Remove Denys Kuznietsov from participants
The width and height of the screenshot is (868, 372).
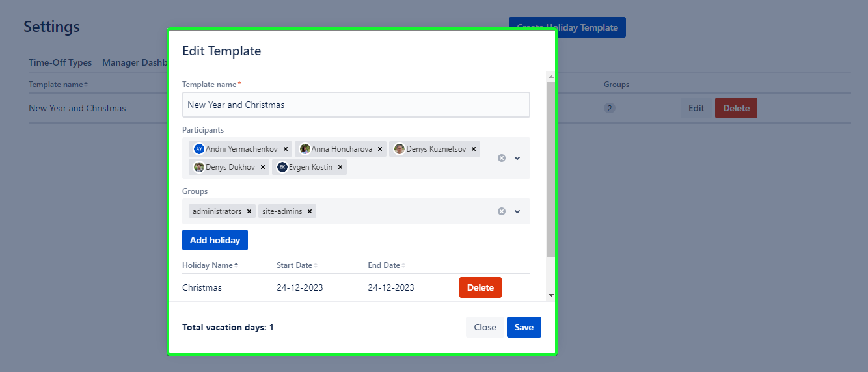click(x=474, y=149)
